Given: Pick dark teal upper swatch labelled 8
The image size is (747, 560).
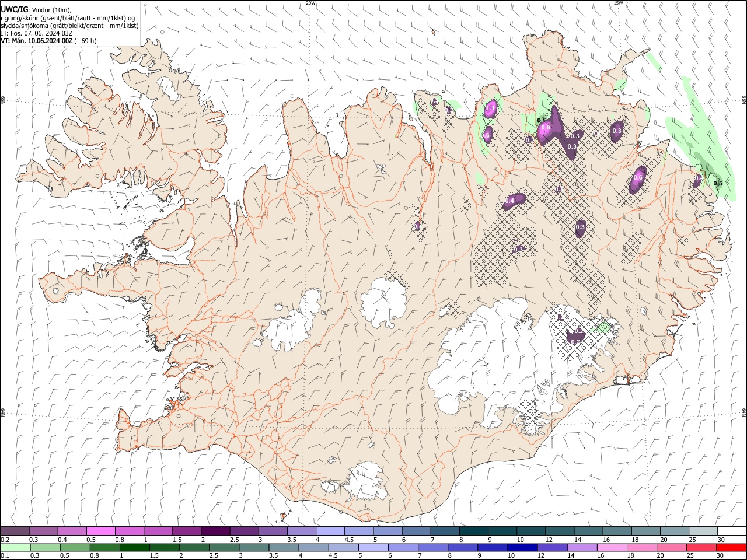Looking at the screenshot, I should (473, 531).
